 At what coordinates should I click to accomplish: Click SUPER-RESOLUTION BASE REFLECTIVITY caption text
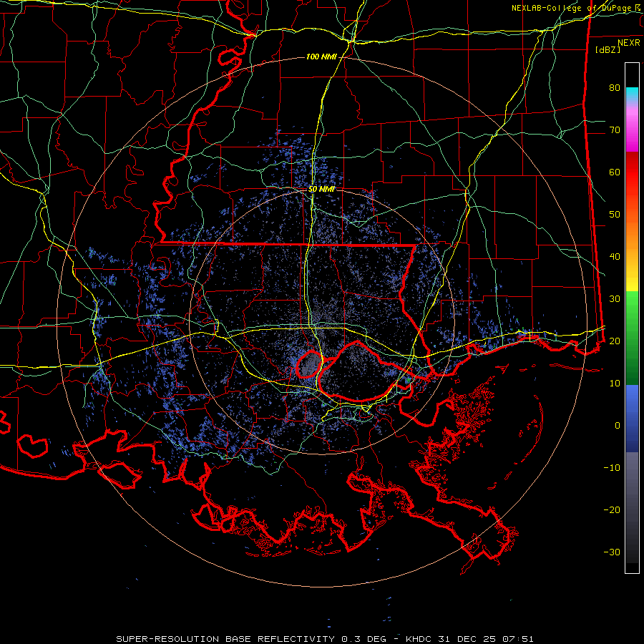pos(225,639)
